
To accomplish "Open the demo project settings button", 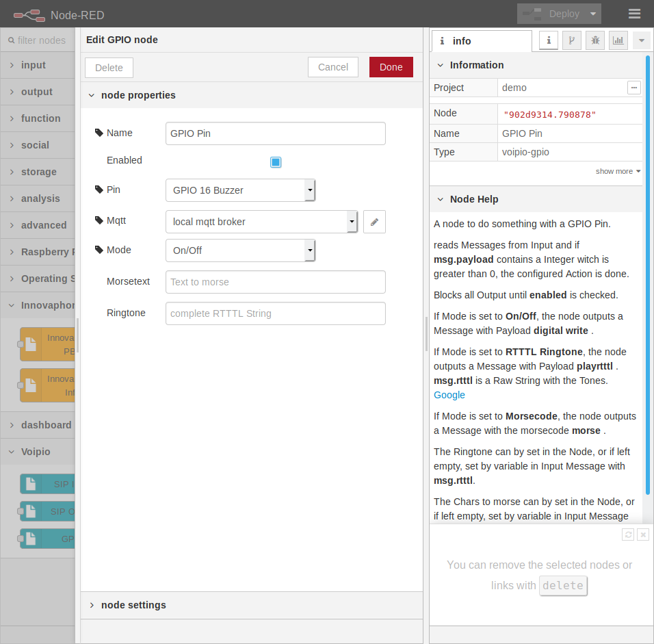I will [634, 88].
